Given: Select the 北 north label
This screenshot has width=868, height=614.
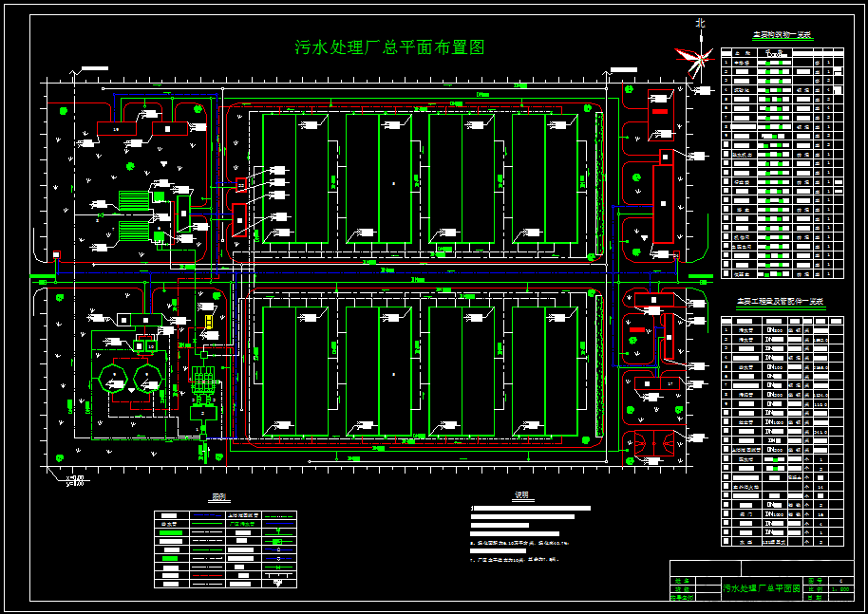Looking at the screenshot, I should (x=700, y=23).
